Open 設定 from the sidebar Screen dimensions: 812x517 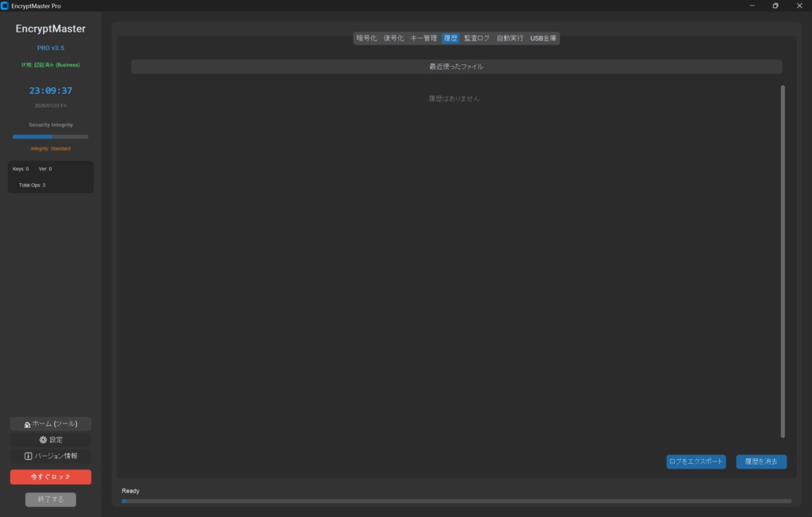(50, 439)
